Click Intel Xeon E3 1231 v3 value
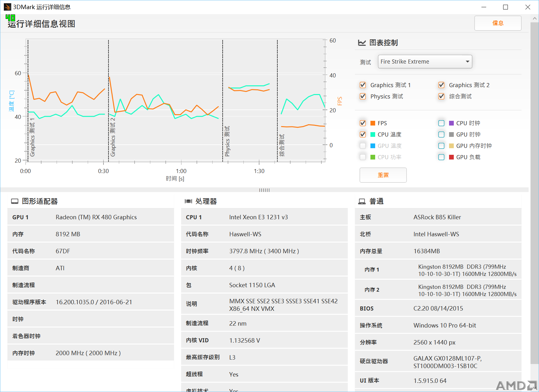 [258, 217]
